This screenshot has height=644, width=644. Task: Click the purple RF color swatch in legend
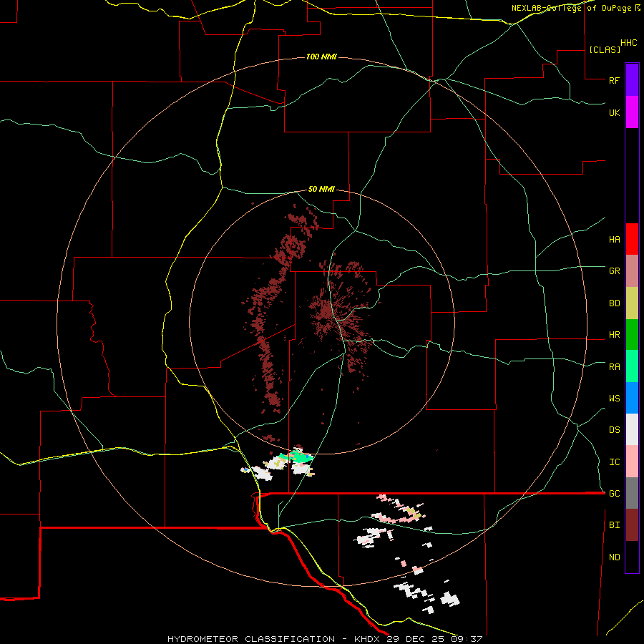click(632, 80)
